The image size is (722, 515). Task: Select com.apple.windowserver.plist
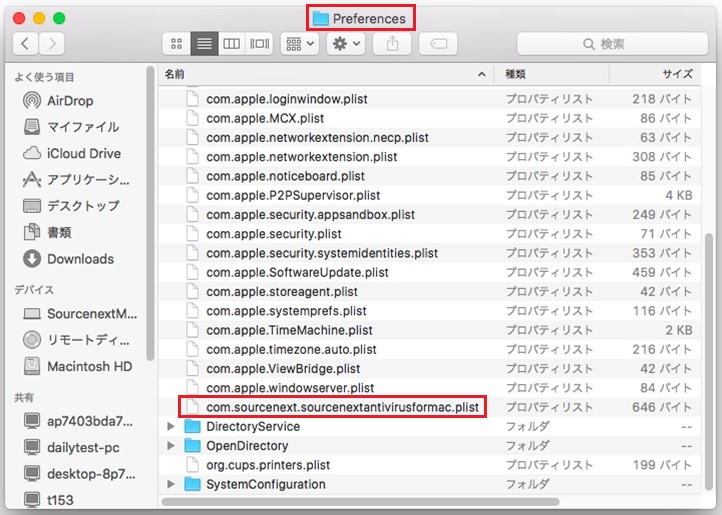[290, 388]
